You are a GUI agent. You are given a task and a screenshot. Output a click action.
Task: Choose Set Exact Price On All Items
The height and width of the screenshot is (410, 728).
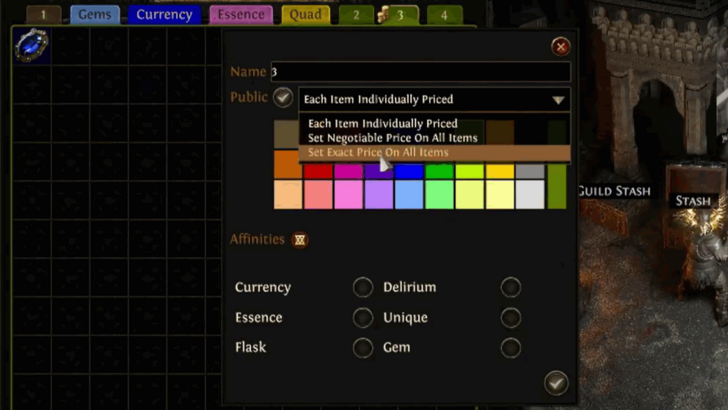point(434,152)
